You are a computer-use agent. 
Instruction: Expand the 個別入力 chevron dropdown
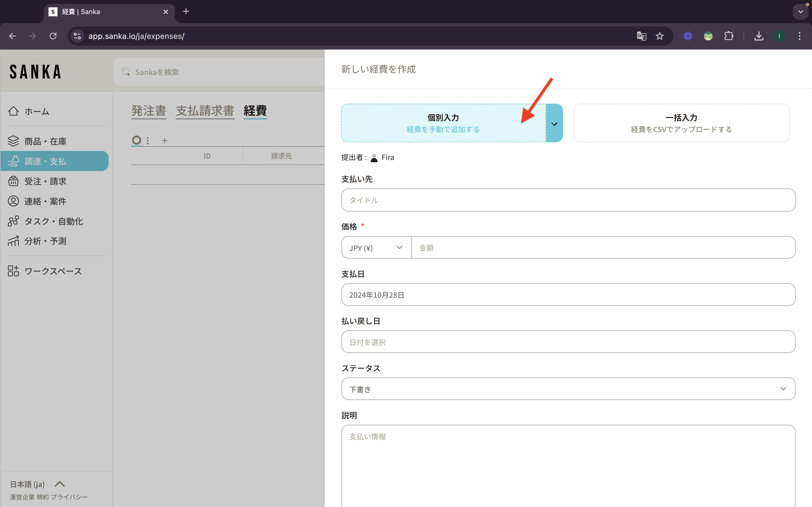pyautogui.click(x=554, y=124)
